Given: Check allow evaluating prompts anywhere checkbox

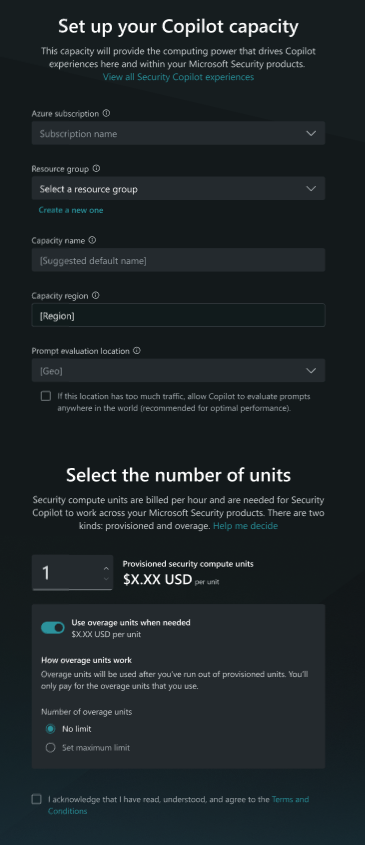Looking at the screenshot, I should coord(46,396).
